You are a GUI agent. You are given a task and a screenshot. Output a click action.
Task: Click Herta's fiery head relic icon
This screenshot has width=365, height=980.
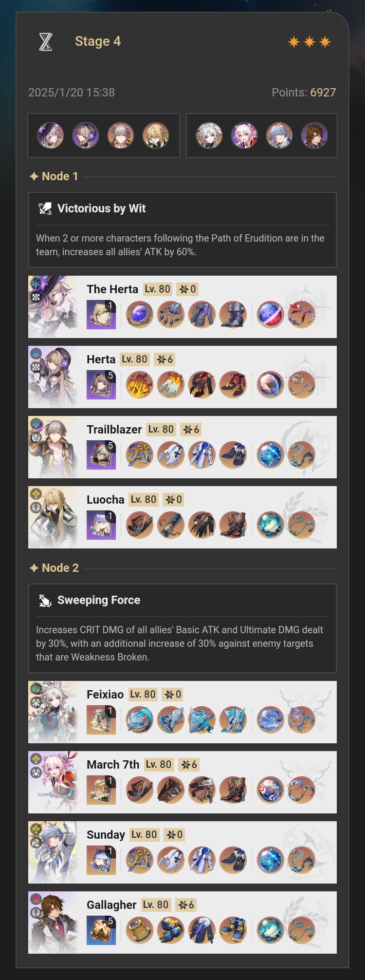[x=140, y=385]
